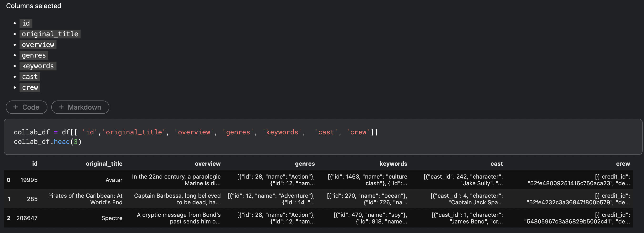The image size is (644, 233).
Task: Click the 'keywords' markdown list item
Action: 38,66
